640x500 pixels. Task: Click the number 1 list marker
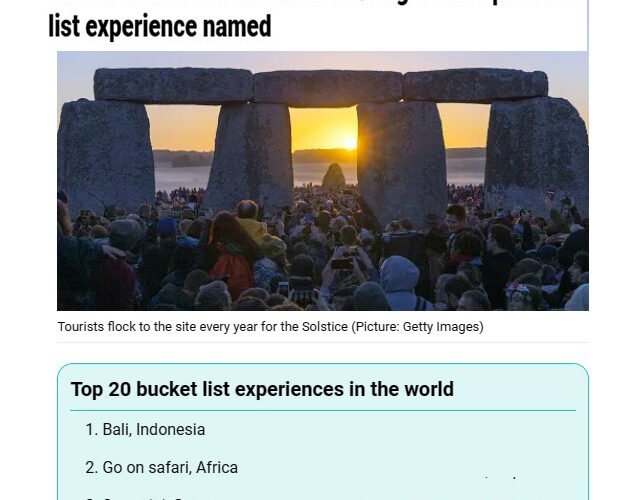(91, 429)
